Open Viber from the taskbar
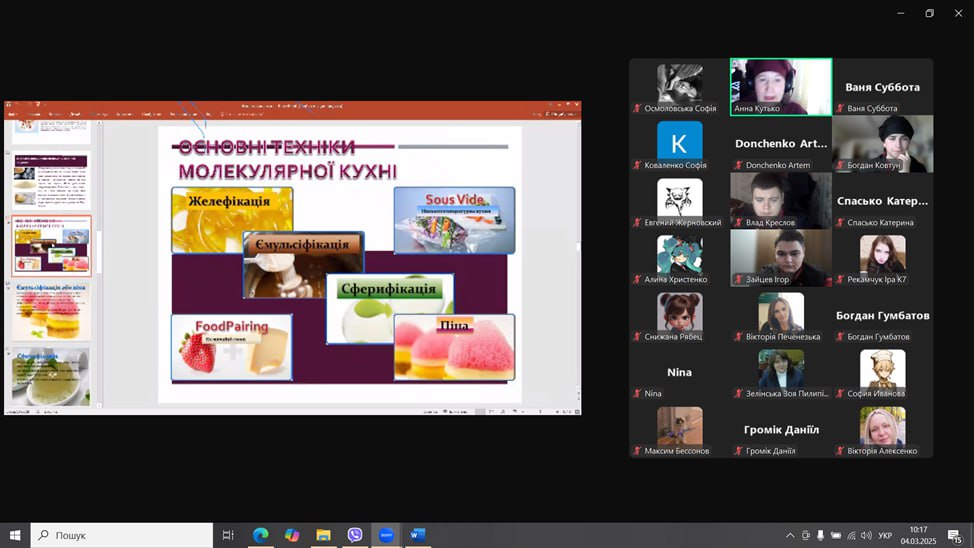The width and height of the screenshot is (974, 548). pyautogui.click(x=355, y=535)
